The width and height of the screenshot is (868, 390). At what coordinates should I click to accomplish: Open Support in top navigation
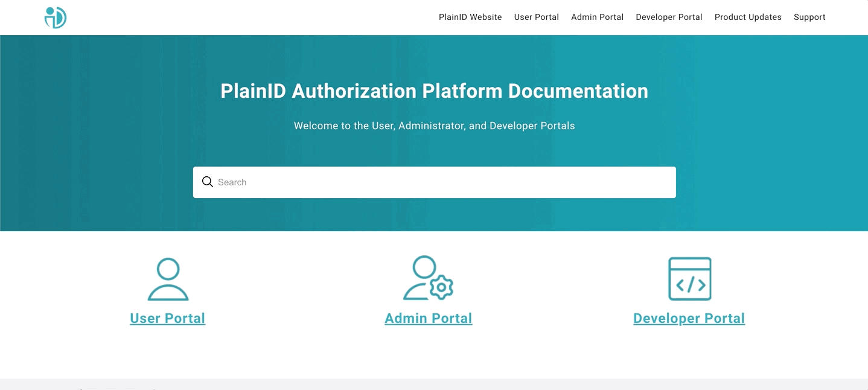[809, 17]
